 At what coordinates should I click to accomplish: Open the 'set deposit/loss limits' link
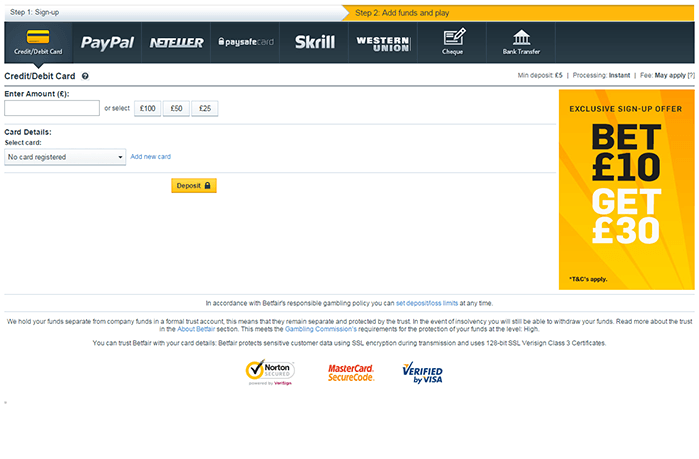point(427,303)
